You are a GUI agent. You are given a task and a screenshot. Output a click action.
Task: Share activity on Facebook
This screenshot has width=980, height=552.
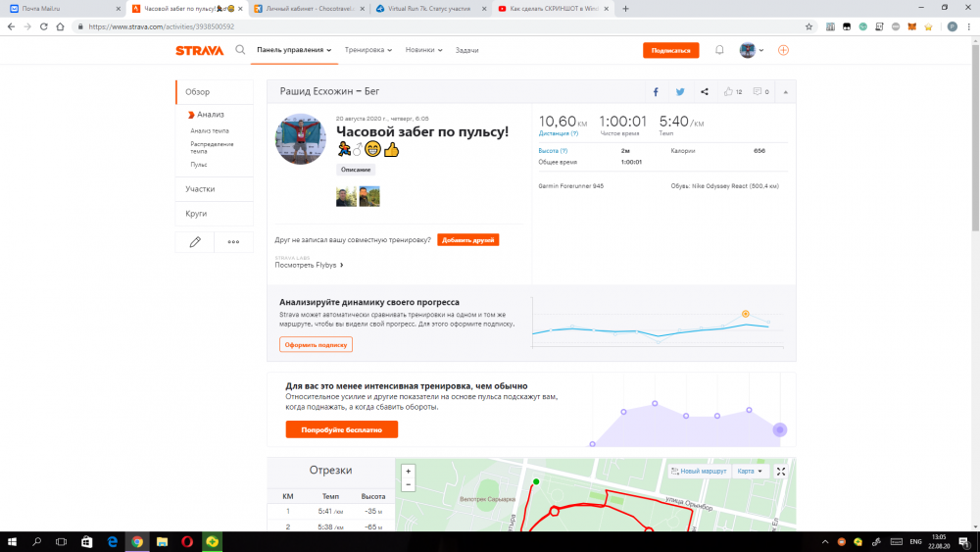(x=656, y=92)
